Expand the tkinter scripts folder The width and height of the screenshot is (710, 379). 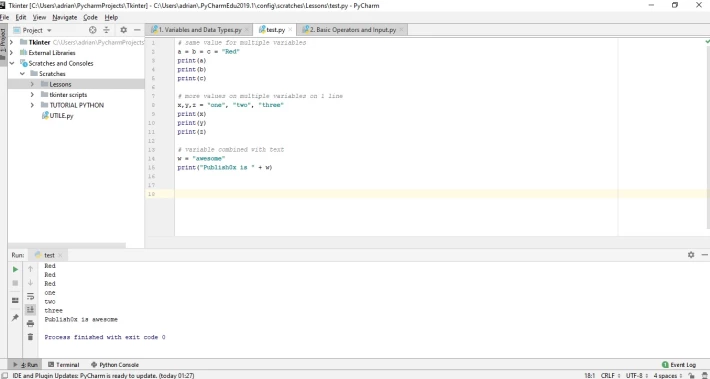click(x=32, y=95)
